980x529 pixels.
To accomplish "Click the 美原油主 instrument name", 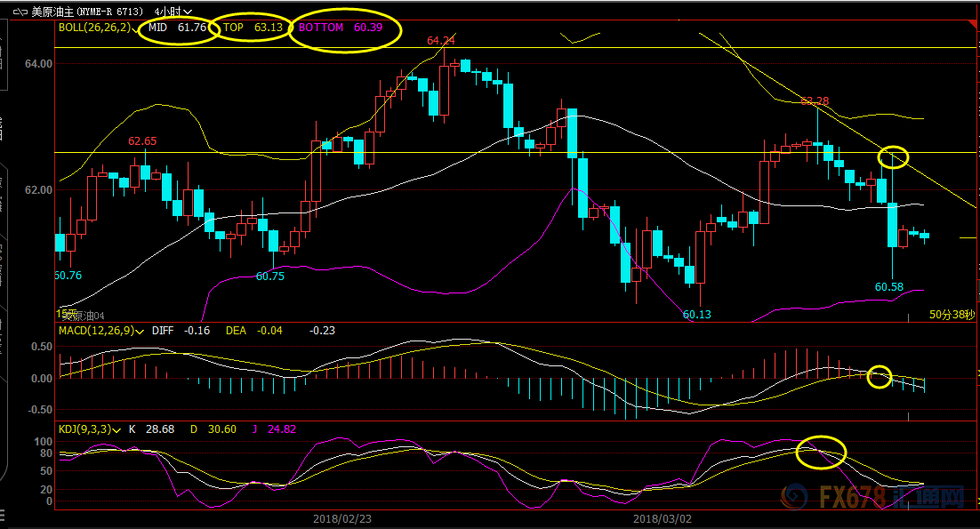I will coord(53,12).
